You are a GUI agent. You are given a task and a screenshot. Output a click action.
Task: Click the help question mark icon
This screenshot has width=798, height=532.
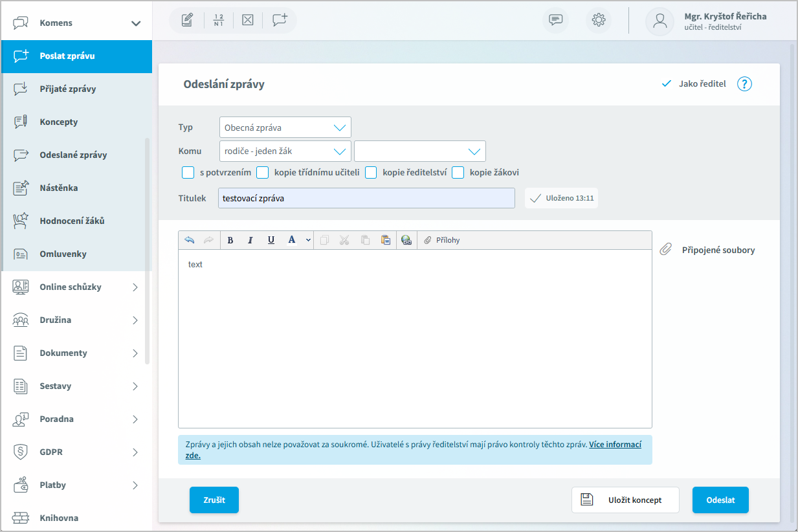(x=744, y=84)
